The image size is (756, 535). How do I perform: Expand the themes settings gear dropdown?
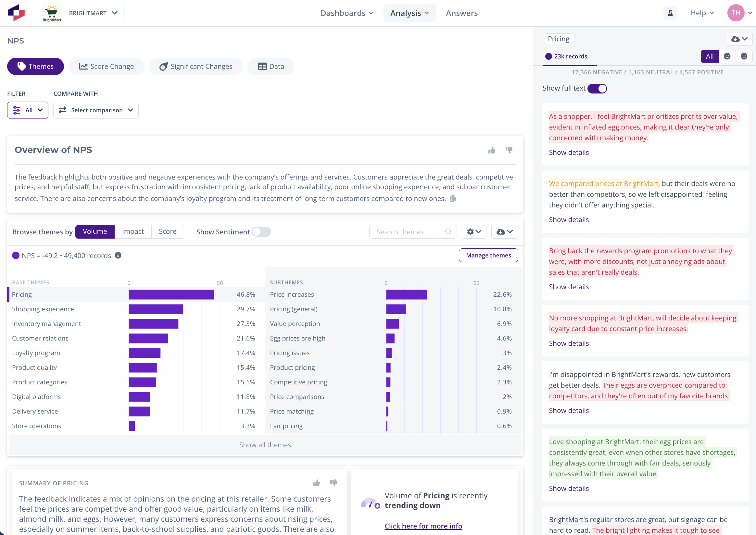[474, 231]
